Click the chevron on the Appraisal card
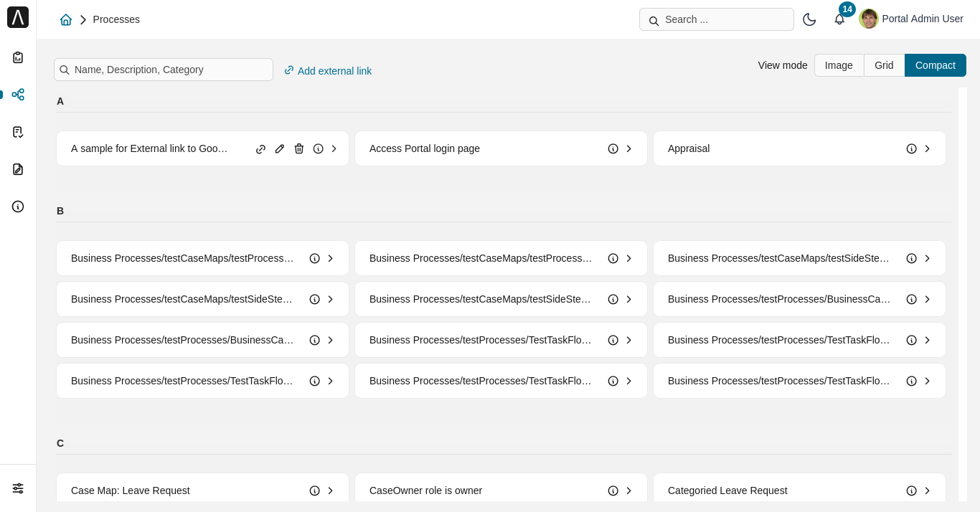Image resolution: width=980 pixels, height=512 pixels. click(x=928, y=148)
